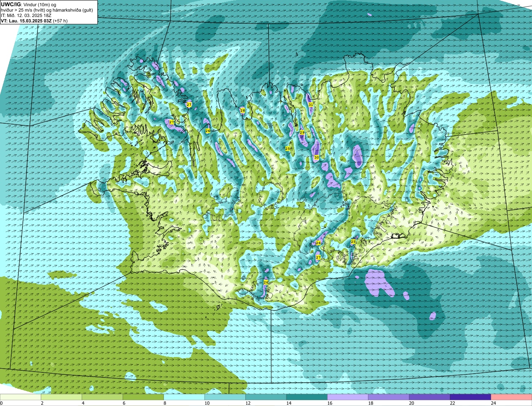Click the "8" tick label on the scale
The width and height of the screenshot is (532, 406).
165,403
